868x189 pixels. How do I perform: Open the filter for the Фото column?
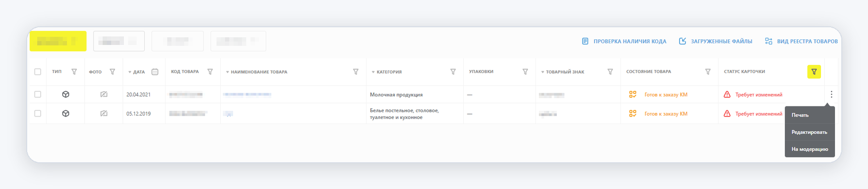point(112,72)
